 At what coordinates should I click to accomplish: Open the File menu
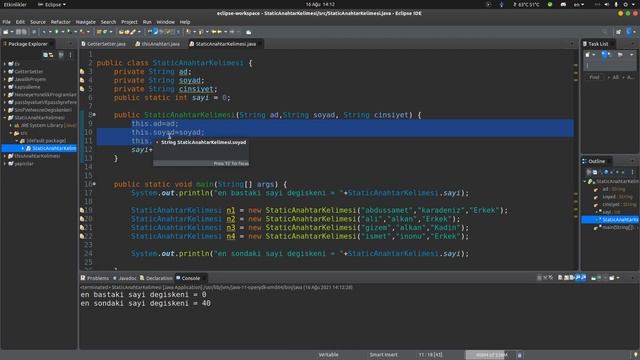(x=7, y=22)
